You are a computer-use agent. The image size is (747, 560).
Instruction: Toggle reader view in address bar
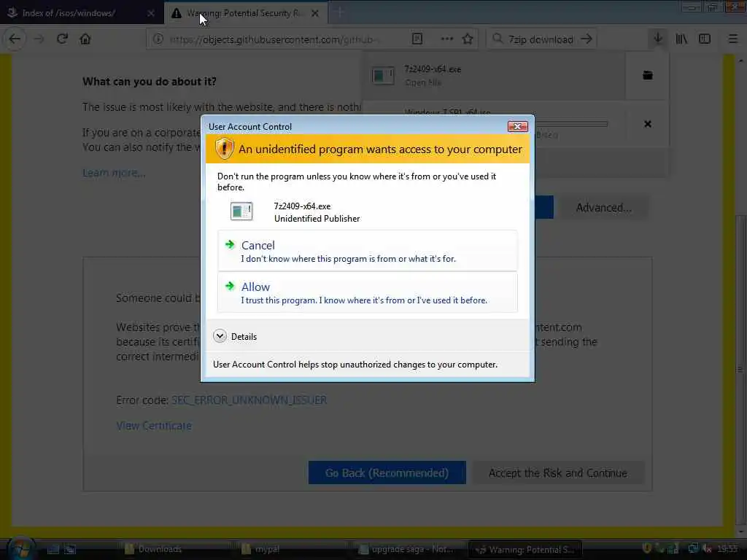tap(417, 39)
